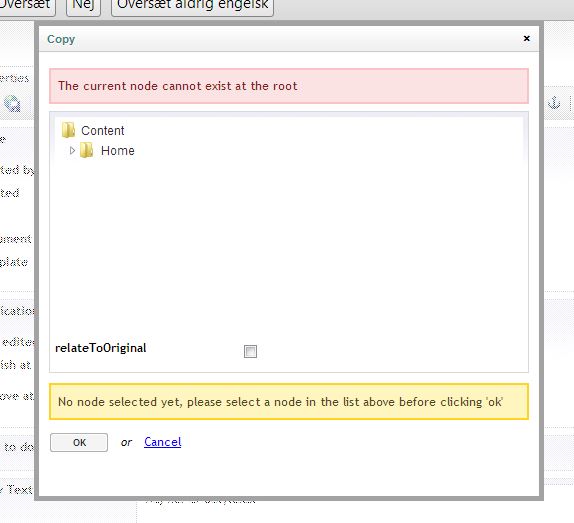Image resolution: width=574 pixels, height=523 pixels.
Task: Close the Copy dialog with the X
Action: tap(527, 38)
